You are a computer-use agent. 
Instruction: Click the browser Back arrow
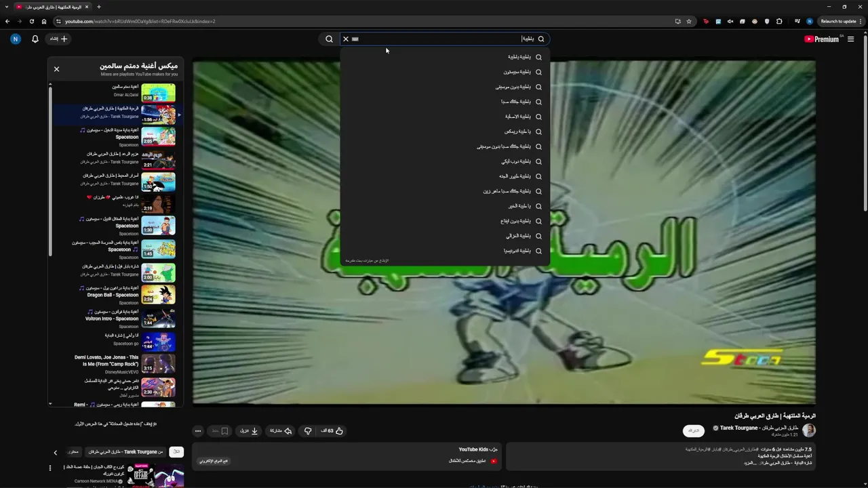(x=7, y=21)
